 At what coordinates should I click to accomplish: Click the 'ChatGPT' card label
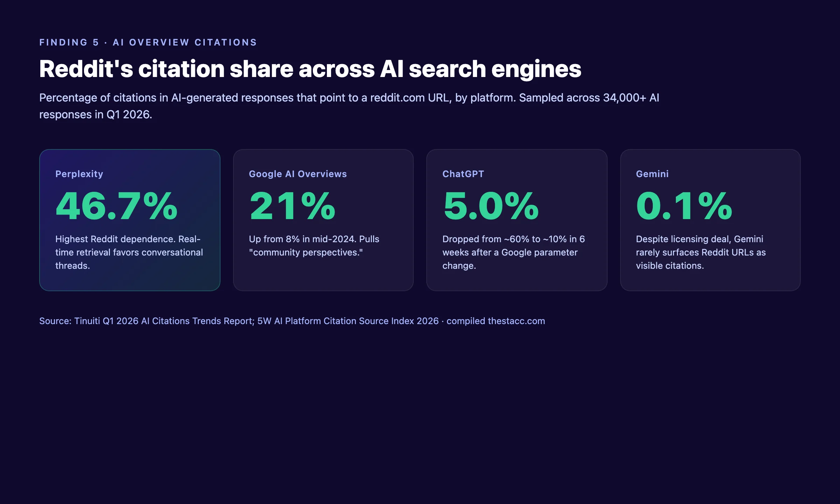[x=463, y=174]
